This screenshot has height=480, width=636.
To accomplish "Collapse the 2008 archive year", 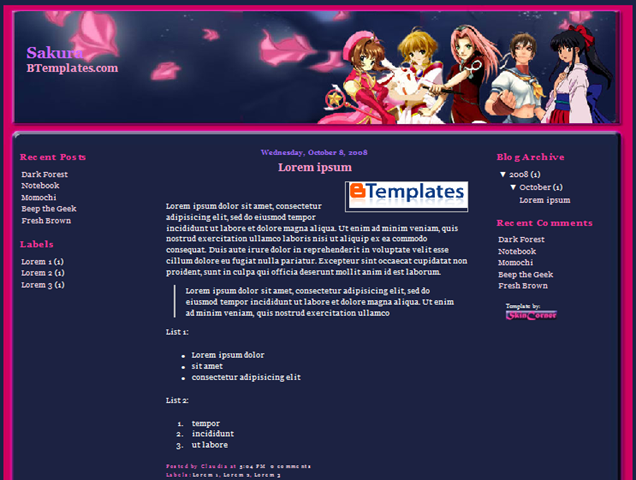I will [503, 174].
